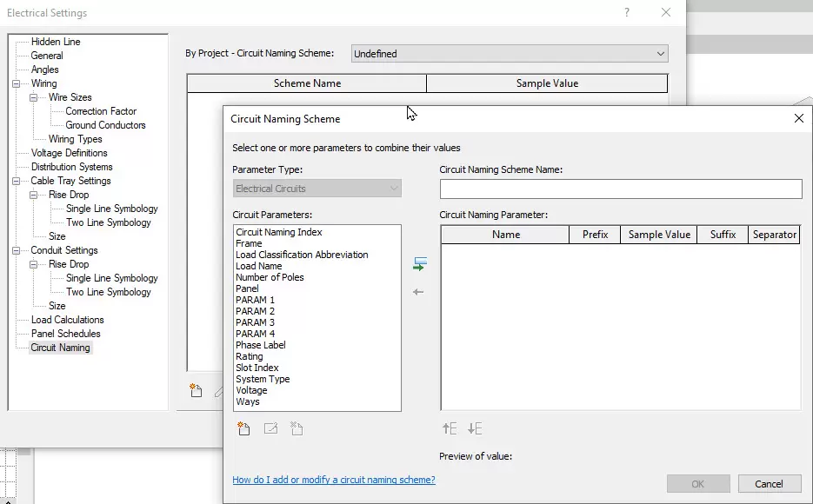The image size is (813, 504).
Task: Click the Edit Parameter pencil icon
Action: tap(270, 428)
